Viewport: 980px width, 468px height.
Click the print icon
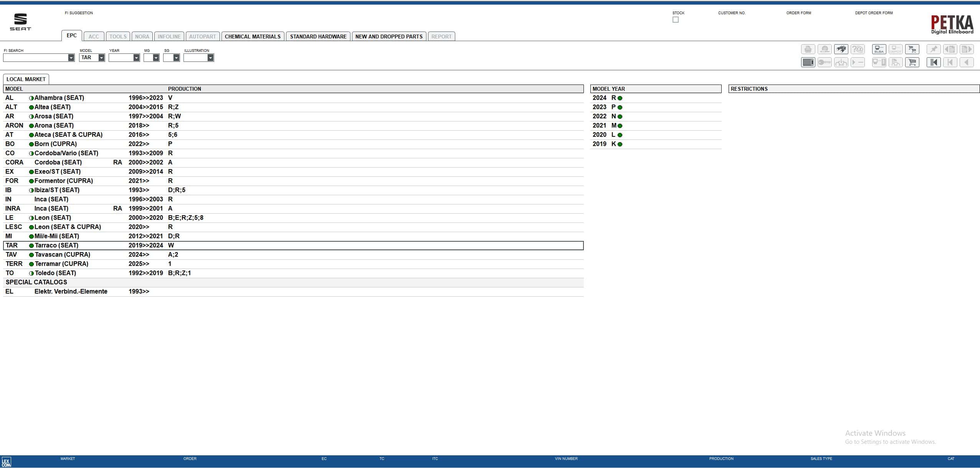808,49
